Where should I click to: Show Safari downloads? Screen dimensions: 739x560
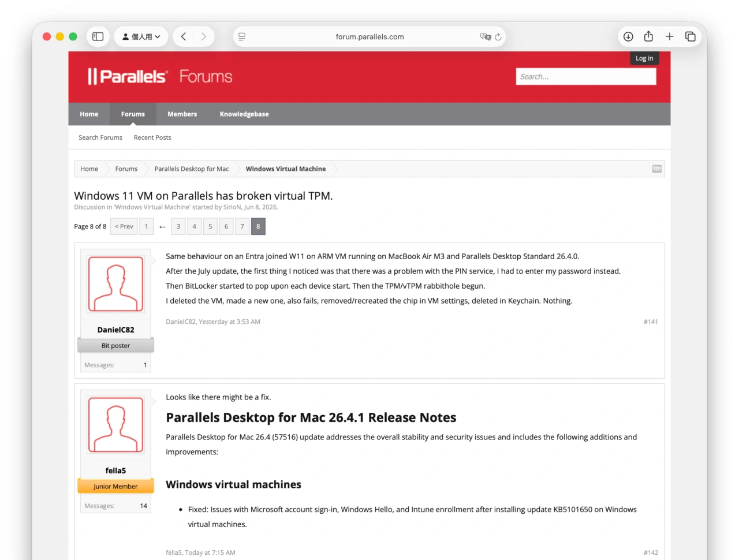(x=628, y=36)
